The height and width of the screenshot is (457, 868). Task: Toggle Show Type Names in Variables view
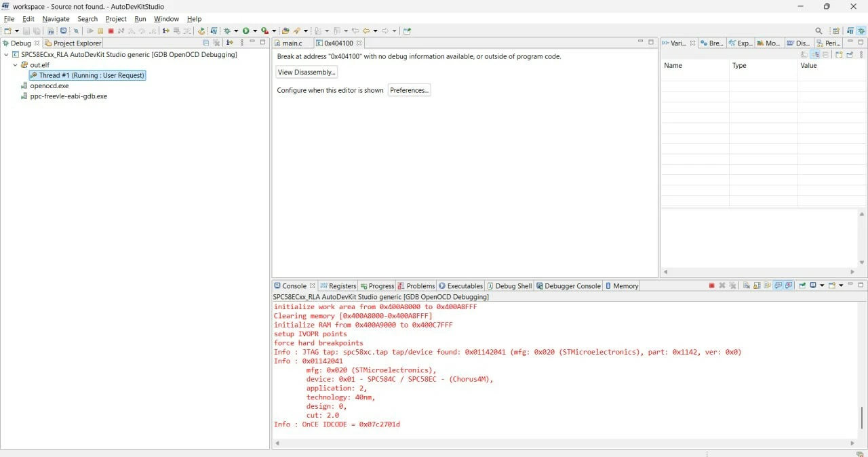coord(804,54)
